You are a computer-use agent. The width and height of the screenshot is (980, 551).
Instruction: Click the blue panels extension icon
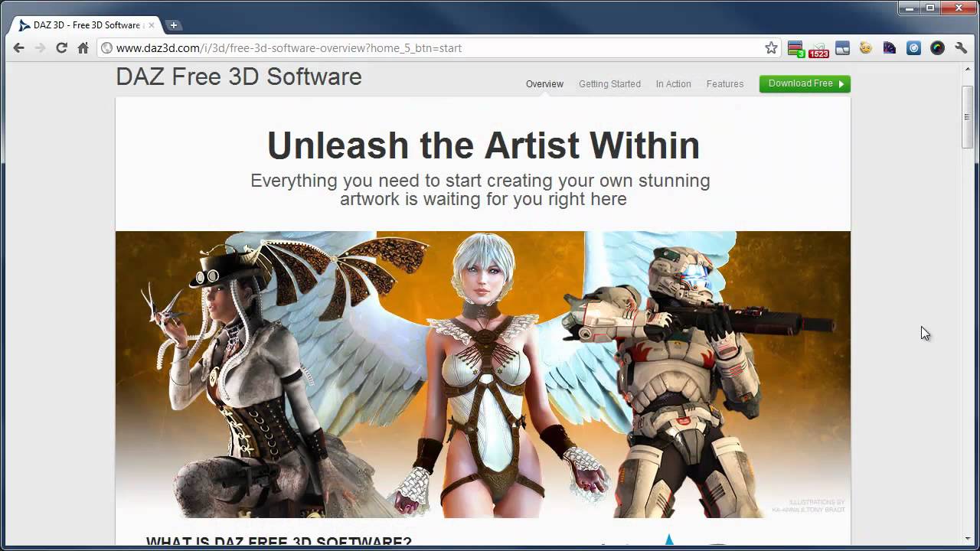click(x=842, y=47)
